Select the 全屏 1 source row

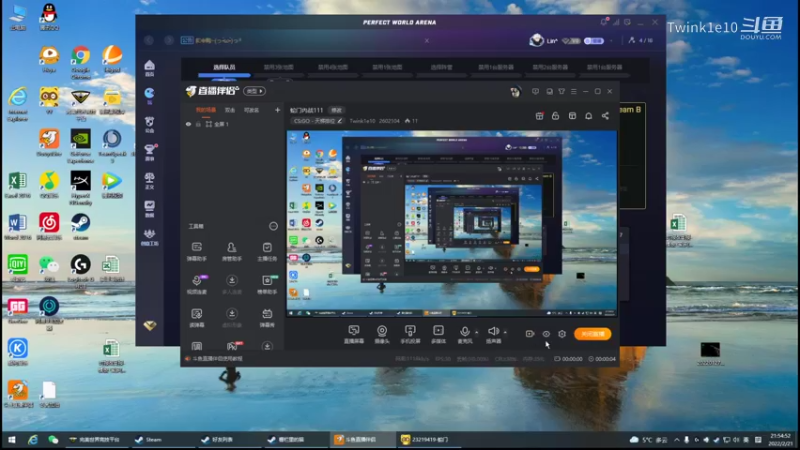[x=232, y=124]
